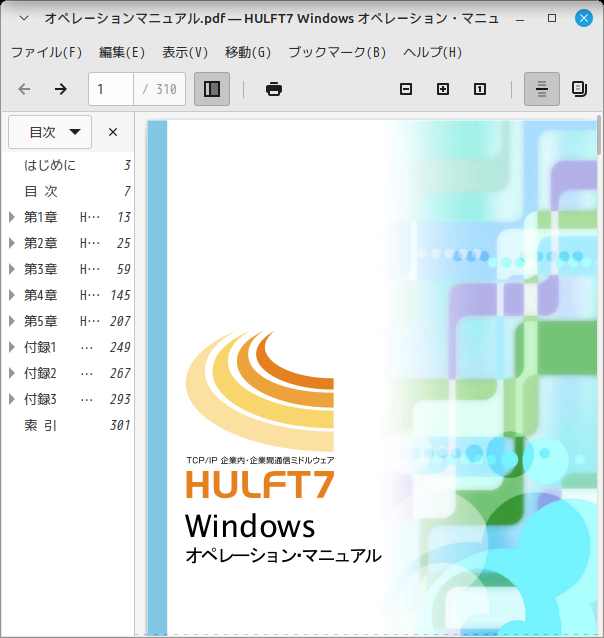Open the window menu chevron in title bar
The image size is (604, 638).
click(24, 18)
